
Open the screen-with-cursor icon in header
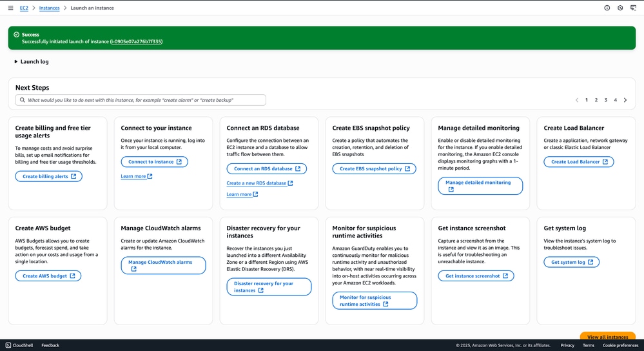pyautogui.click(x=633, y=8)
